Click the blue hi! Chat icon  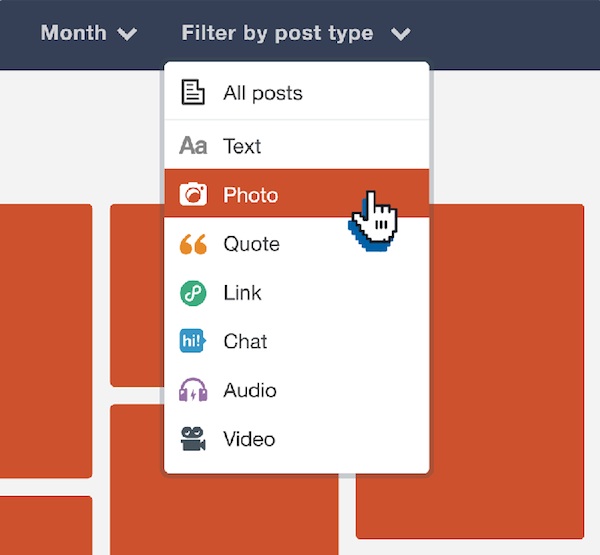193,341
